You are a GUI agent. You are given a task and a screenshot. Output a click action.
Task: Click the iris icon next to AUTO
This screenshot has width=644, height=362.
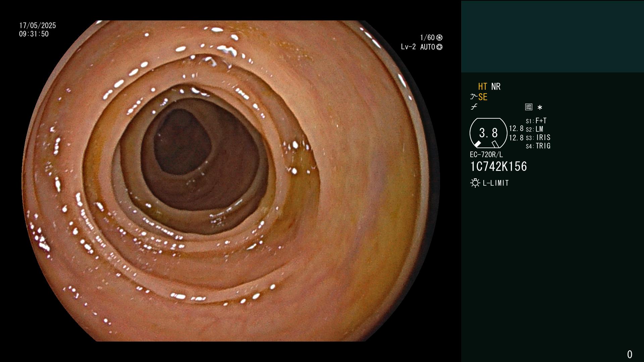(x=439, y=47)
